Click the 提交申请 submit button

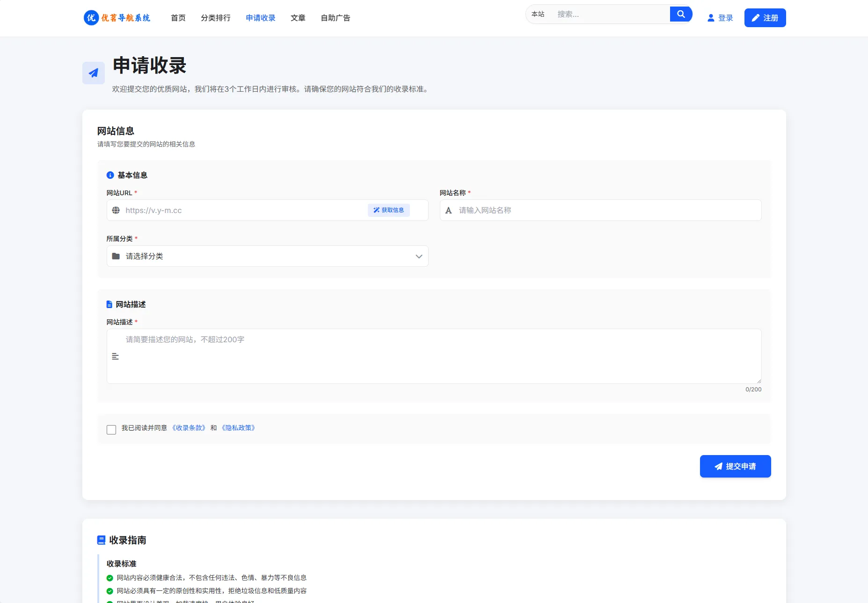pos(735,466)
